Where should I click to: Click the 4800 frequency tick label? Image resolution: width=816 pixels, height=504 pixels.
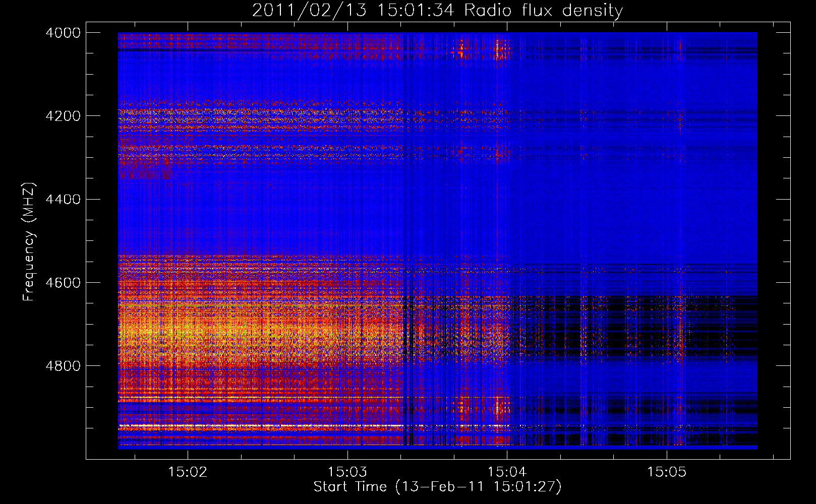pos(63,366)
